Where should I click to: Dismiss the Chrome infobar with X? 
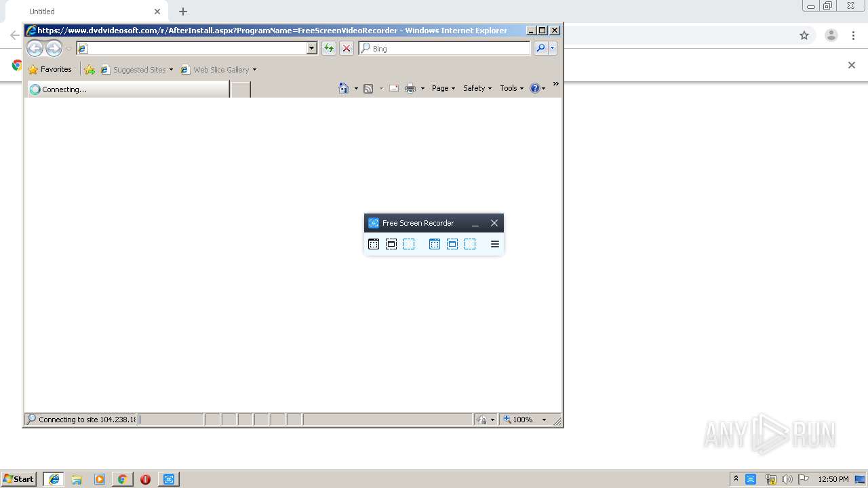tap(852, 65)
